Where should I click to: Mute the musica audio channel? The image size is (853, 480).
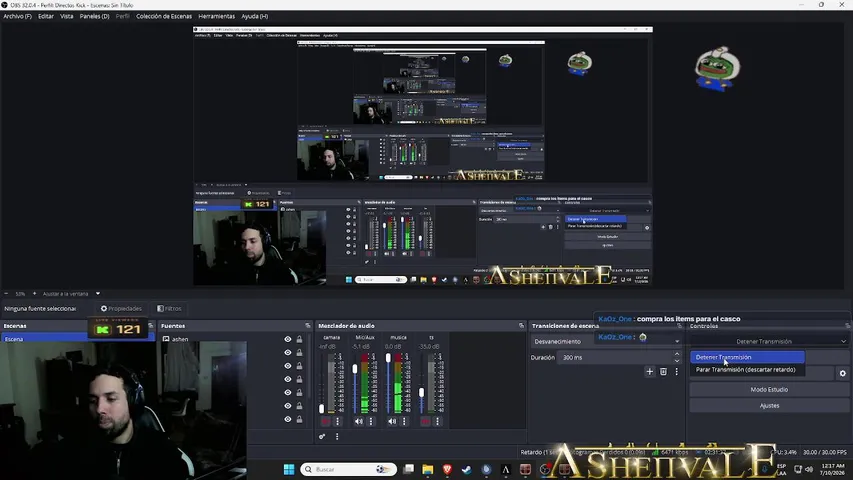[x=392, y=421]
